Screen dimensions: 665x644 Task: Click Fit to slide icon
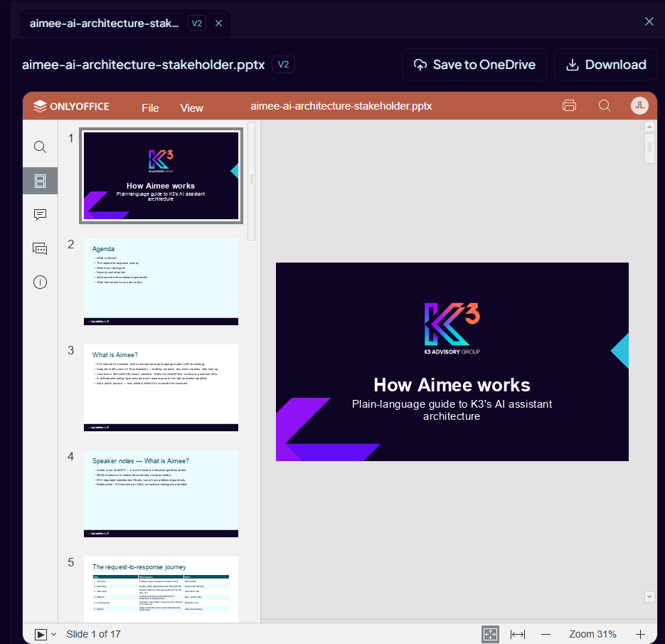click(490, 634)
